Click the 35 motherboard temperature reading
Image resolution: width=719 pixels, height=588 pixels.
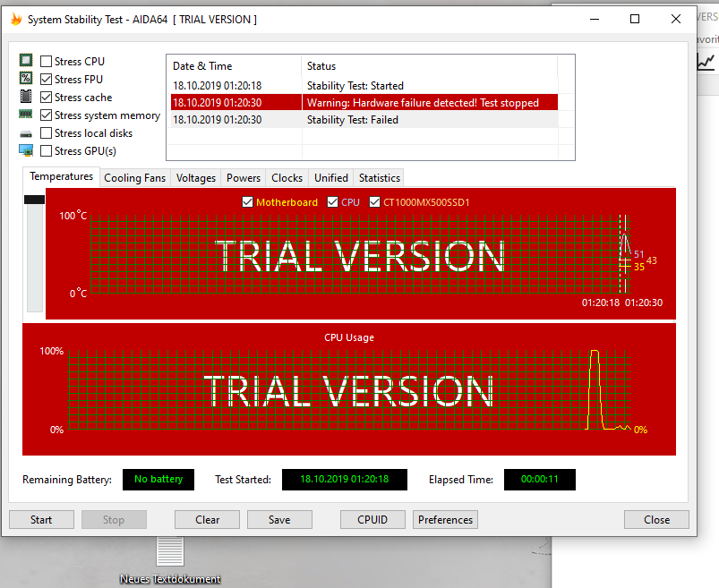[638, 267]
